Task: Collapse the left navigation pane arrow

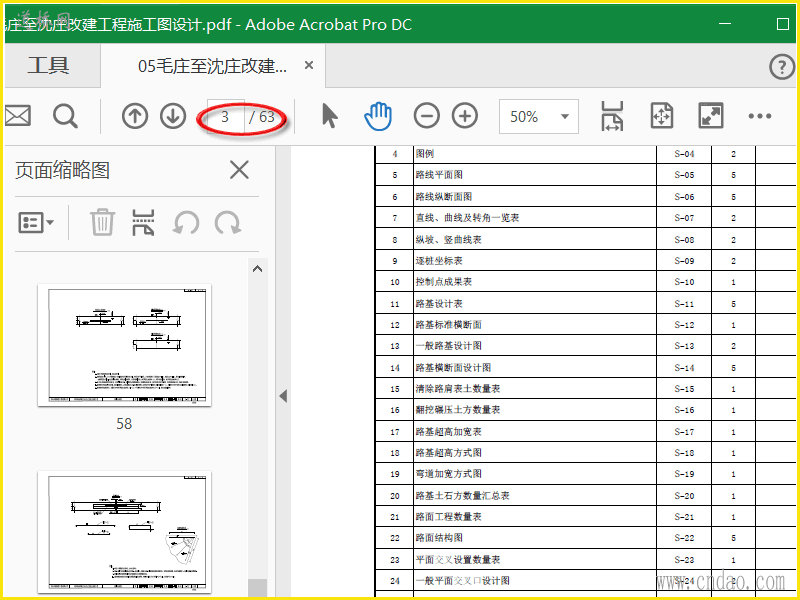Action: click(x=283, y=396)
